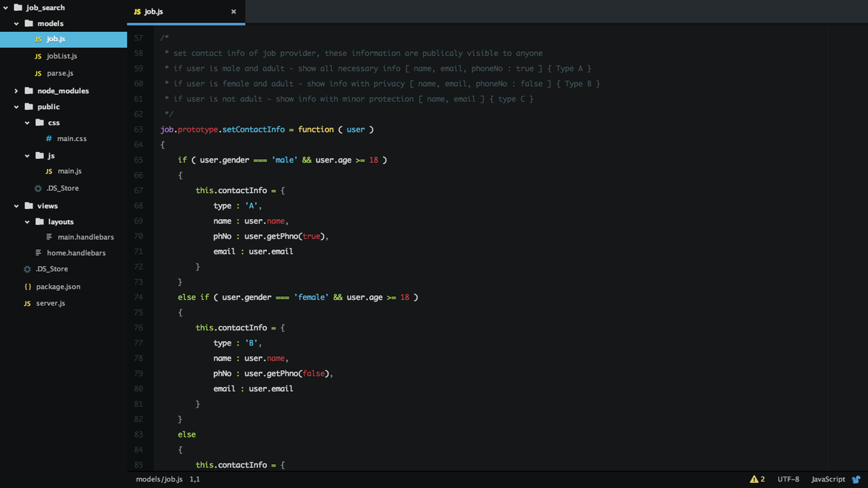Click the js folder icon in sidebar
The width and height of the screenshot is (868, 488).
[40, 155]
